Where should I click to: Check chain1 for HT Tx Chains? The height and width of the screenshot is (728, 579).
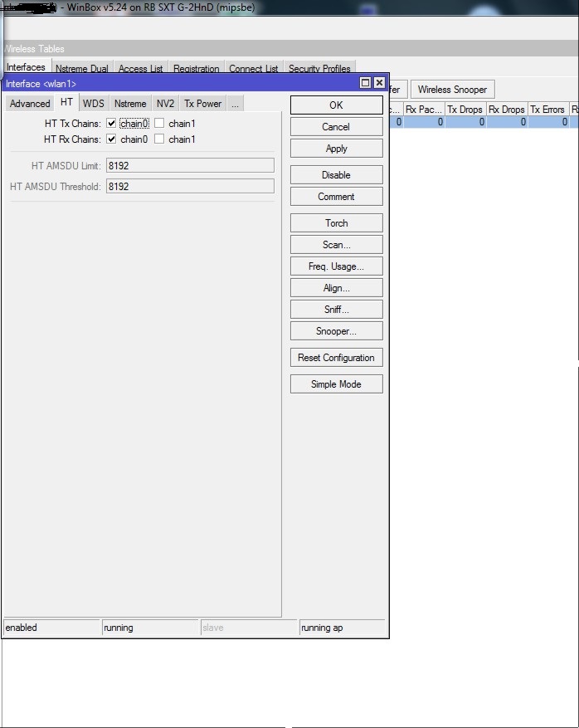[x=159, y=124]
